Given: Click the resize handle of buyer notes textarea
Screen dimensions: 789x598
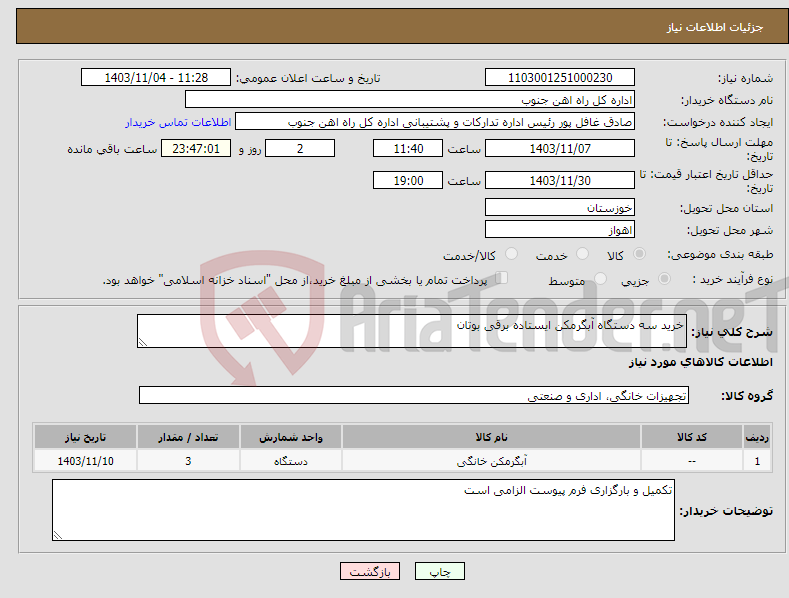Looking at the screenshot, I should click(58, 535).
